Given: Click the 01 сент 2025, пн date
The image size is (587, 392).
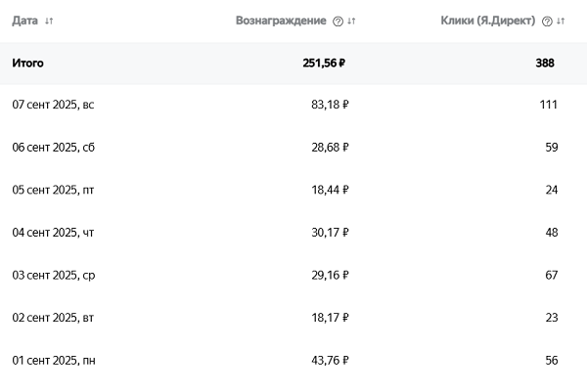Looking at the screenshot, I should pos(54,361).
